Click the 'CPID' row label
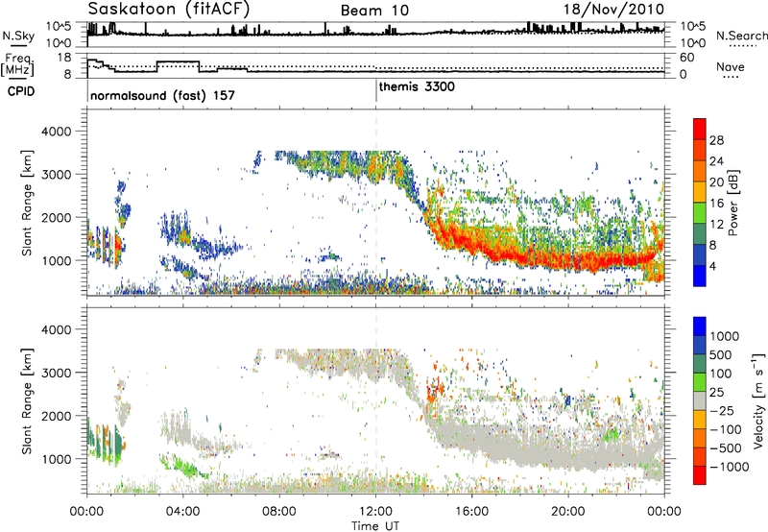768x532 pixels. tap(21, 91)
